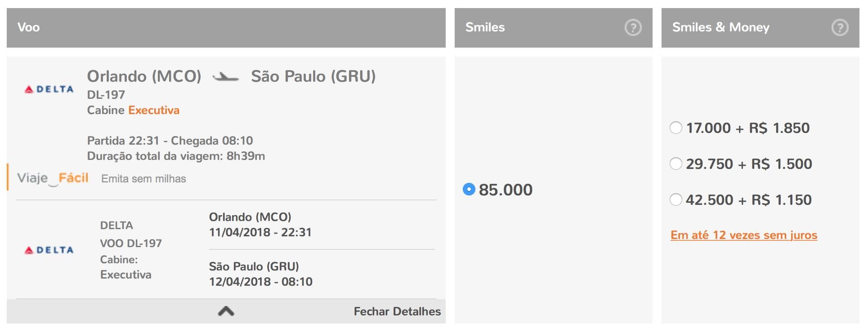Image resolution: width=868 pixels, height=328 pixels.
Task: Select the 29.750 + R$ 1.500 option
Action: (x=676, y=164)
